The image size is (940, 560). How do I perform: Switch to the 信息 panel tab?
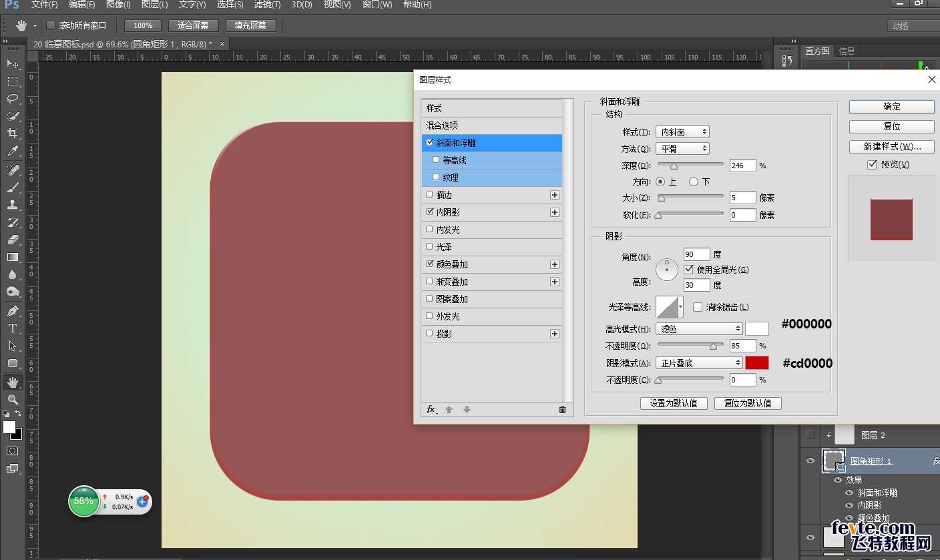click(x=847, y=51)
